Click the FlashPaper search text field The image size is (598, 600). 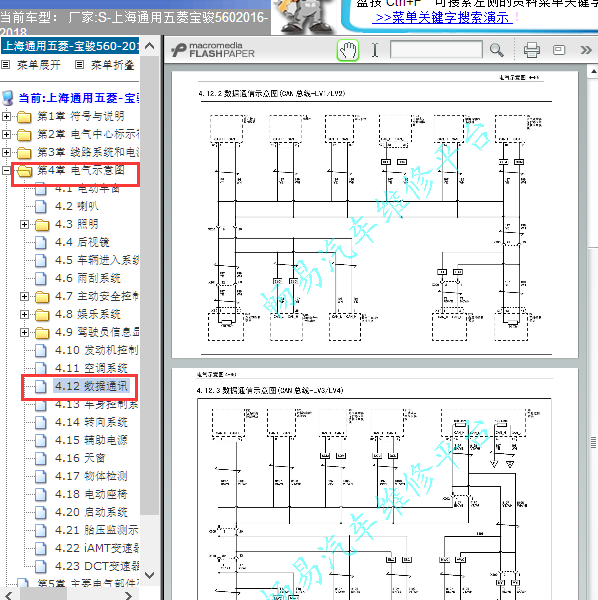[436, 50]
